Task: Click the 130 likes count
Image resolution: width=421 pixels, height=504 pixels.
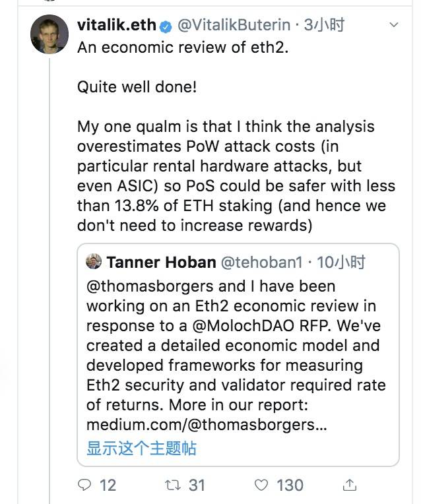Action: (290, 485)
